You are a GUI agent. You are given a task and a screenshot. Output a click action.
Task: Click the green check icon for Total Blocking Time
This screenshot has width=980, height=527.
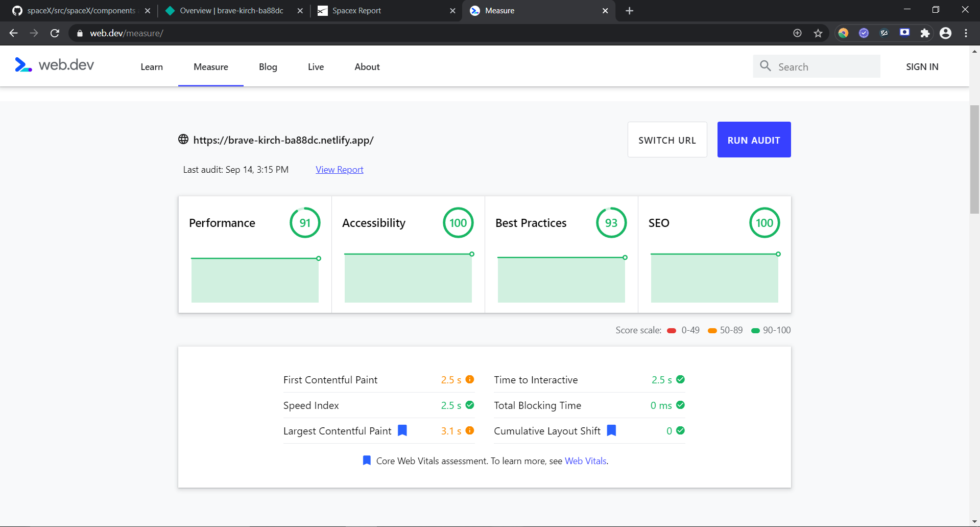[x=680, y=405]
